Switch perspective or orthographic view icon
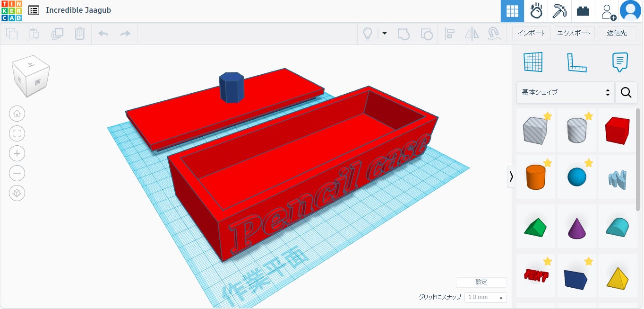This screenshot has width=644, height=309. coord(17,193)
